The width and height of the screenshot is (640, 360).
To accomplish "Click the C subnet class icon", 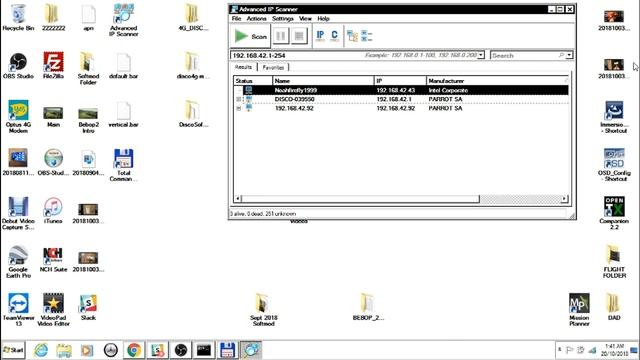I will 334,36.
